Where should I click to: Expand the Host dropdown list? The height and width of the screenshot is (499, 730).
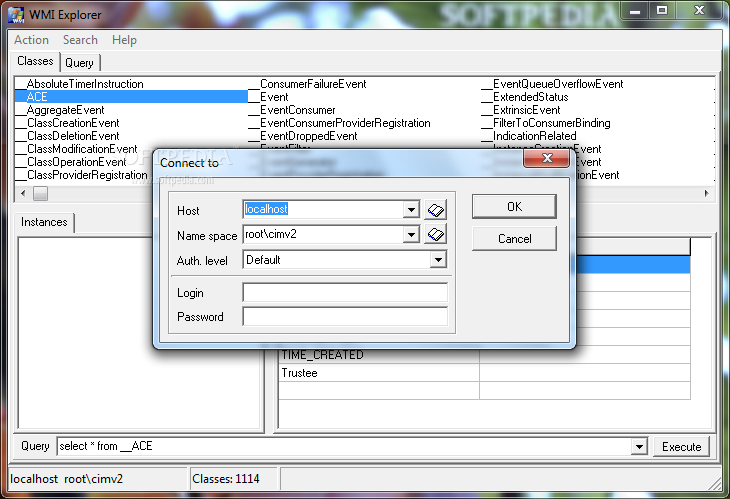click(411, 209)
